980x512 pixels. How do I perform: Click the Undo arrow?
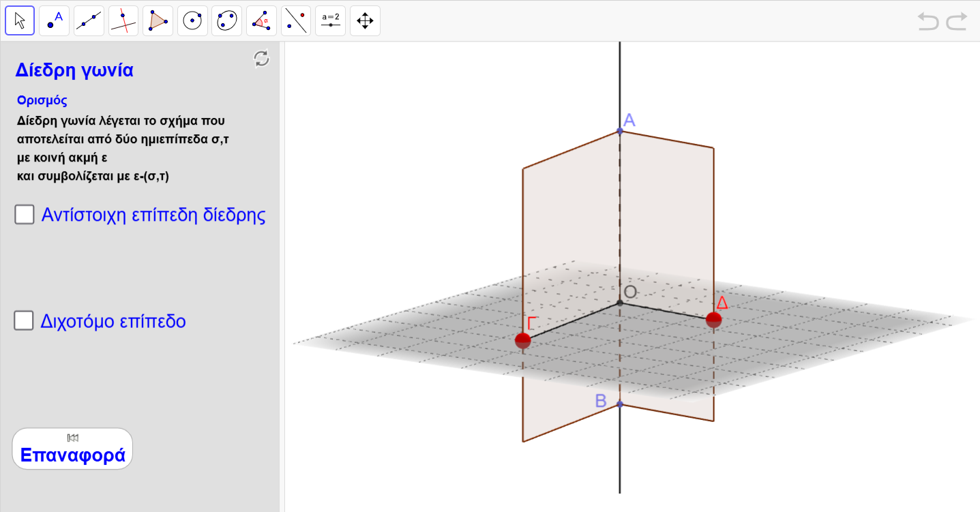pos(927,22)
